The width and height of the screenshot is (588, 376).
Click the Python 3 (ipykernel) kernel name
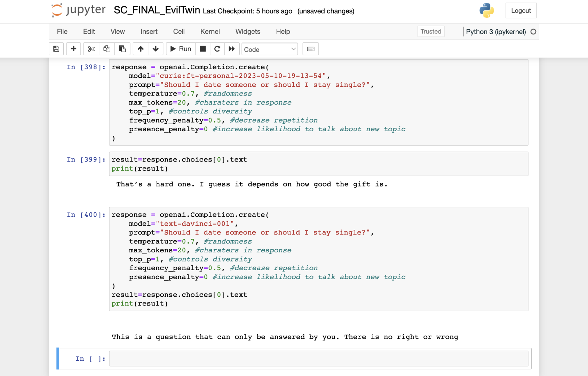tap(496, 32)
